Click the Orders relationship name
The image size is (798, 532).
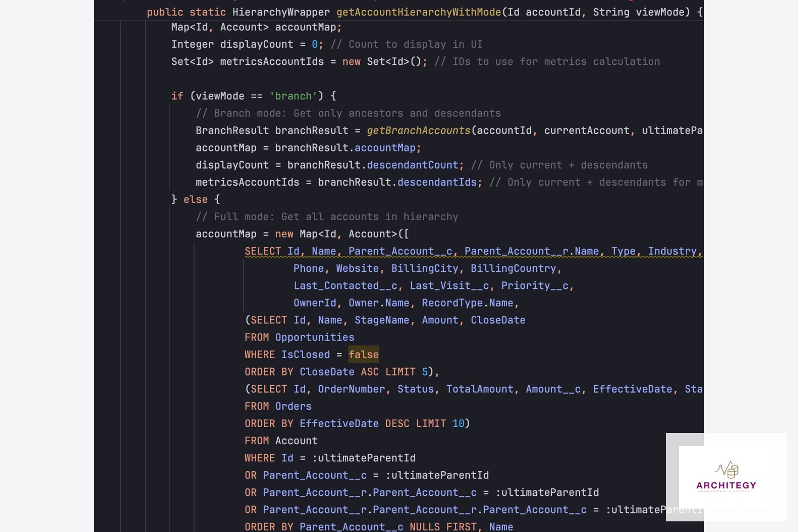coord(293,406)
